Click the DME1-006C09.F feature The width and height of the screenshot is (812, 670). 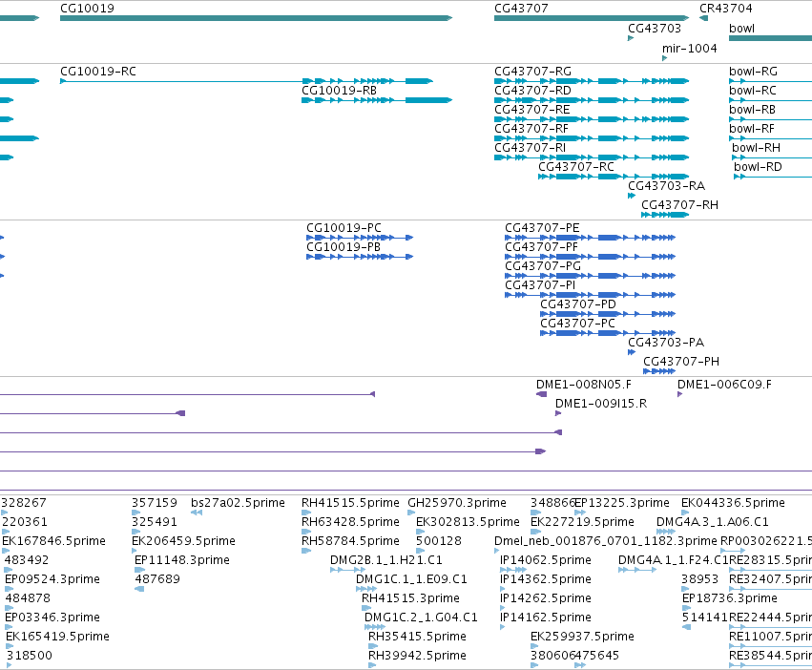coord(680,394)
